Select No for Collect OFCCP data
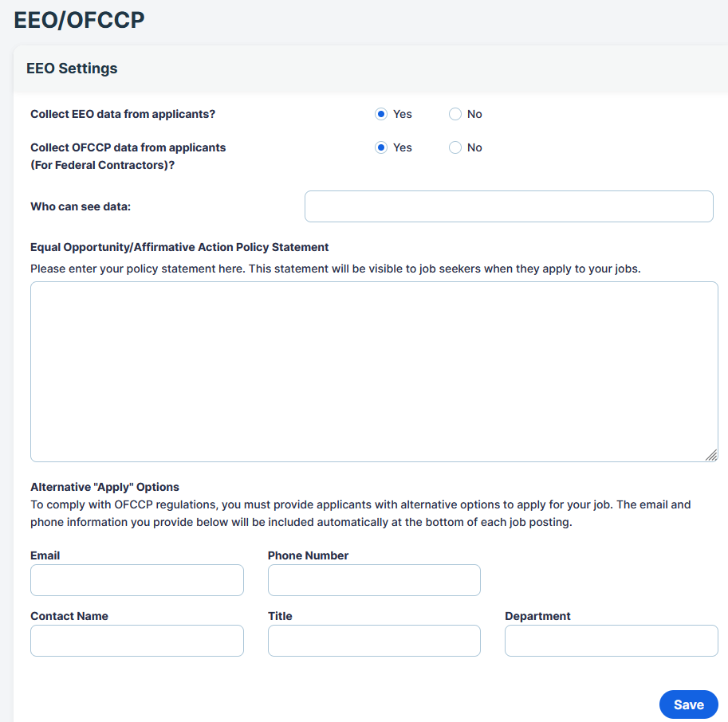Viewport: 728px width, 722px height. (x=455, y=147)
